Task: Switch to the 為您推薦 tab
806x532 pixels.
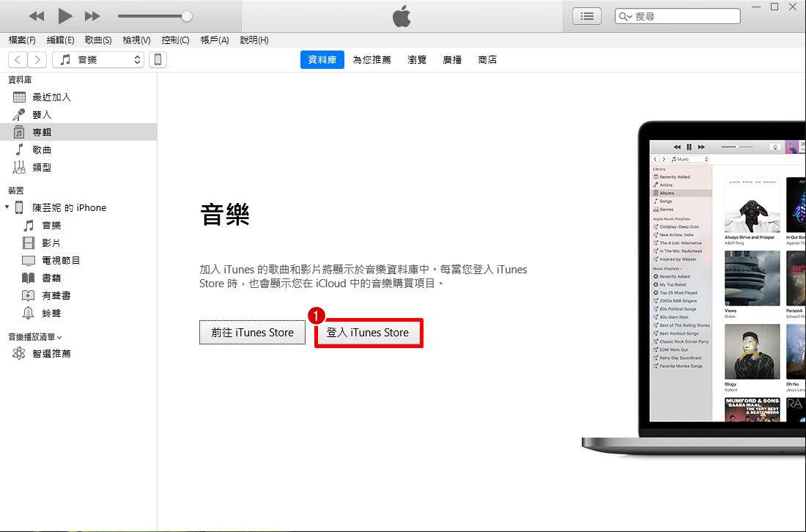Action: click(371, 59)
